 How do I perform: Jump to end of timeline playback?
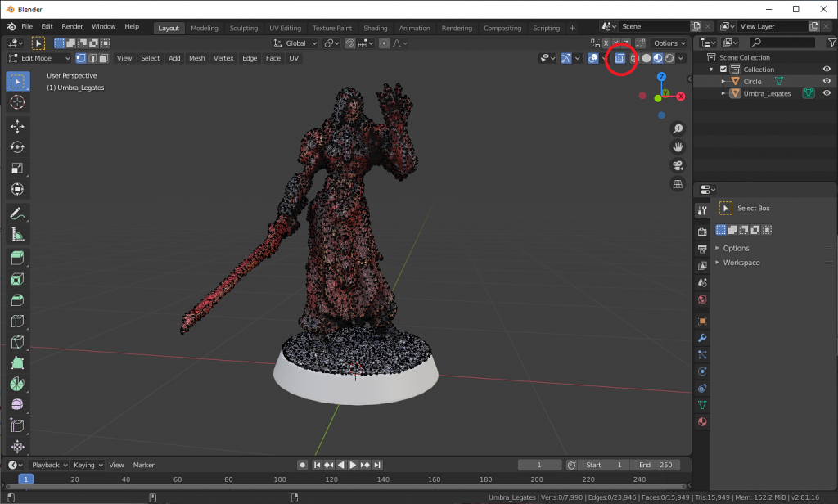tap(376, 464)
